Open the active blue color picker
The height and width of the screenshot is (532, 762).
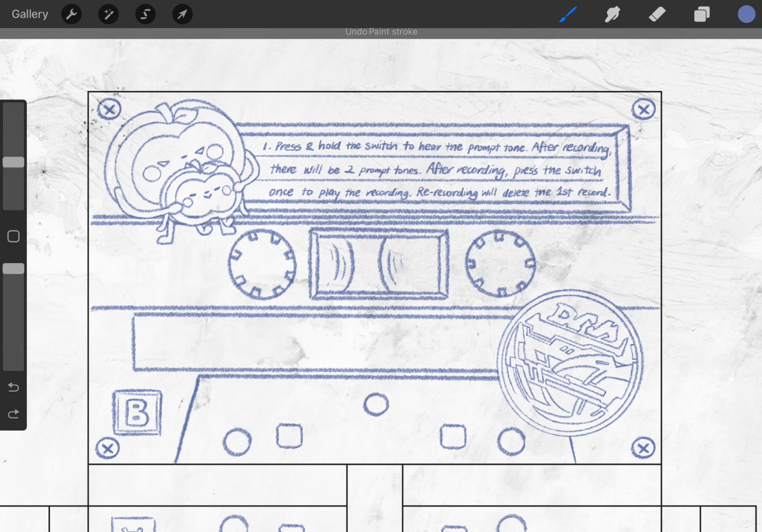746,14
